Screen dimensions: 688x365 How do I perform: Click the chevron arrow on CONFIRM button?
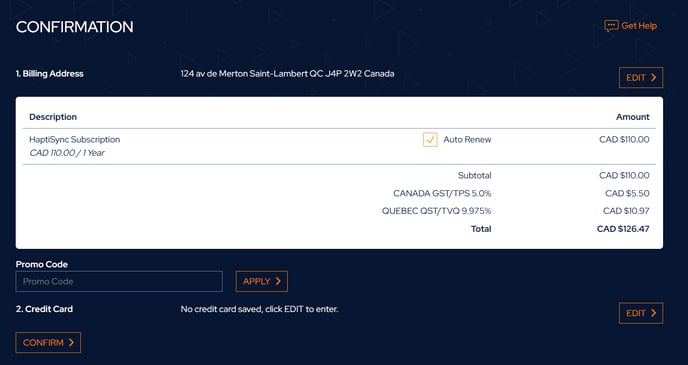tap(71, 343)
